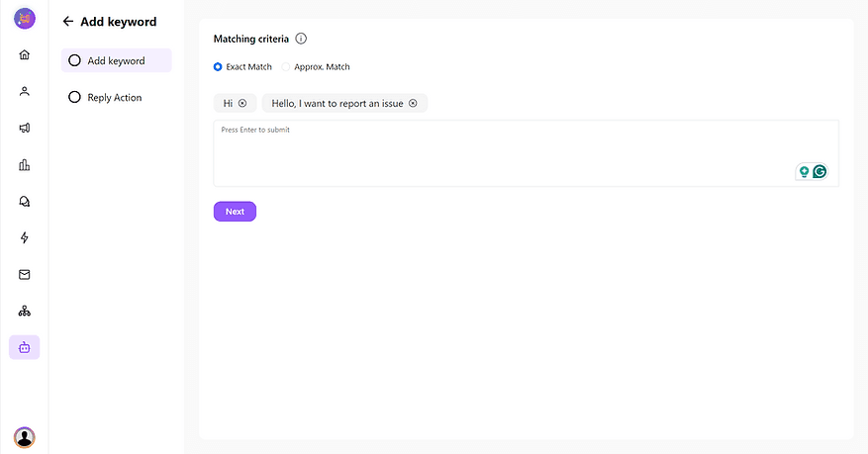Click the "Add keyword" page title
The height and width of the screenshot is (454, 868).
click(x=119, y=22)
